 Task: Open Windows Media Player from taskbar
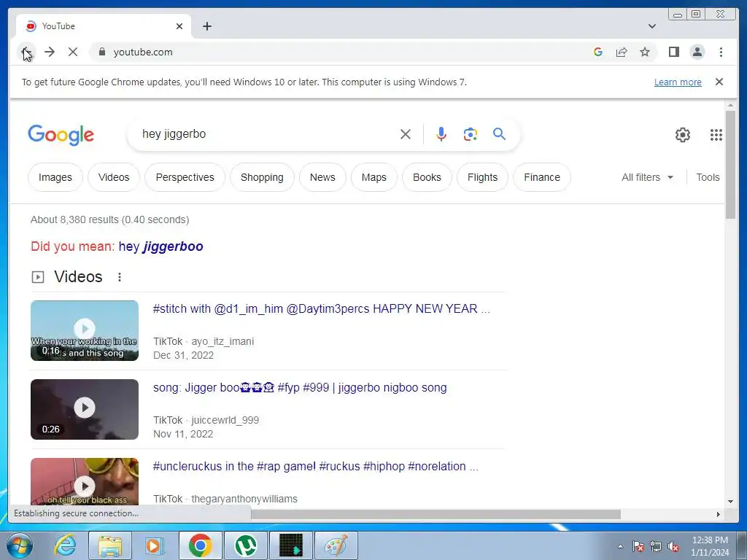click(x=155, y=545)
